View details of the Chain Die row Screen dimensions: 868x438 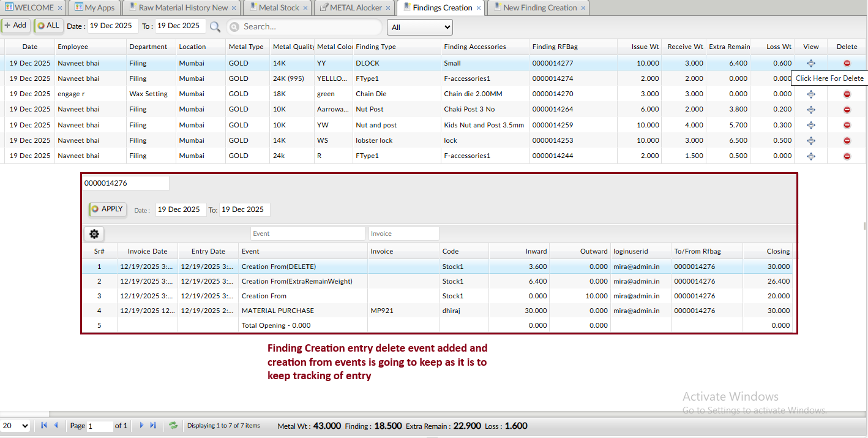coord(810,94)
